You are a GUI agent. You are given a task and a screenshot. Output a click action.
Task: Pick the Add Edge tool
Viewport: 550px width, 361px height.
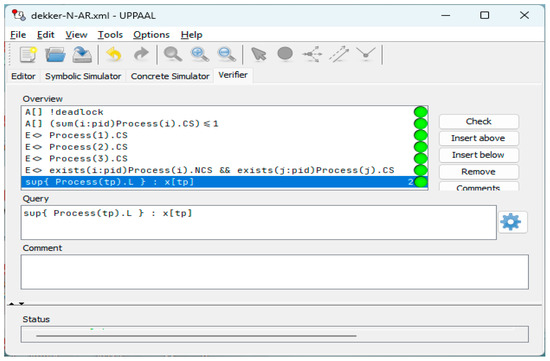[339, 54]
